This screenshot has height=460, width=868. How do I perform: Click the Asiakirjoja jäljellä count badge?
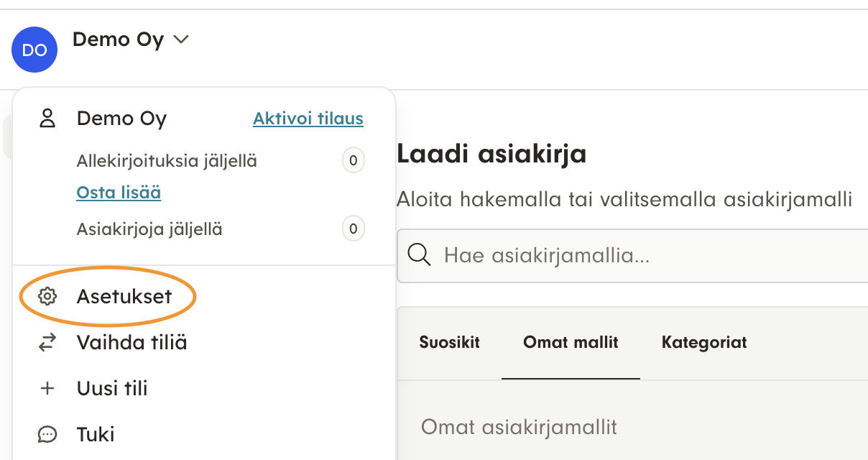coord(353,230)
